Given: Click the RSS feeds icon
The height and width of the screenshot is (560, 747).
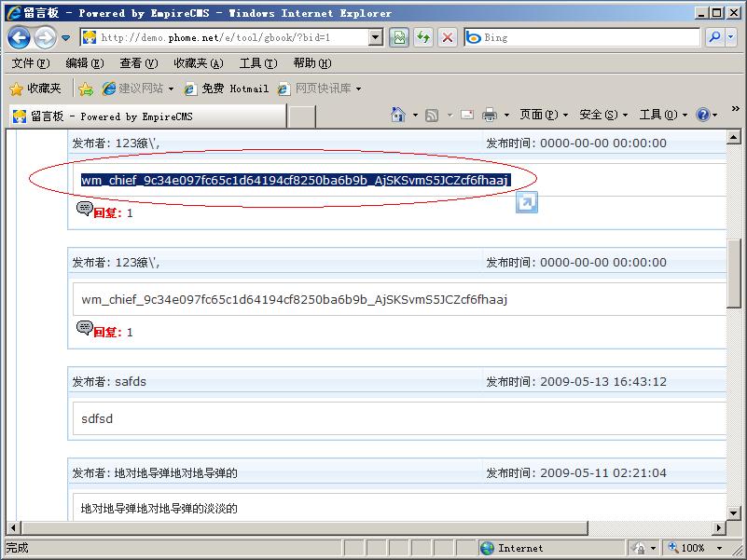Looking at the screenshot, I should (x=432, y=116).
